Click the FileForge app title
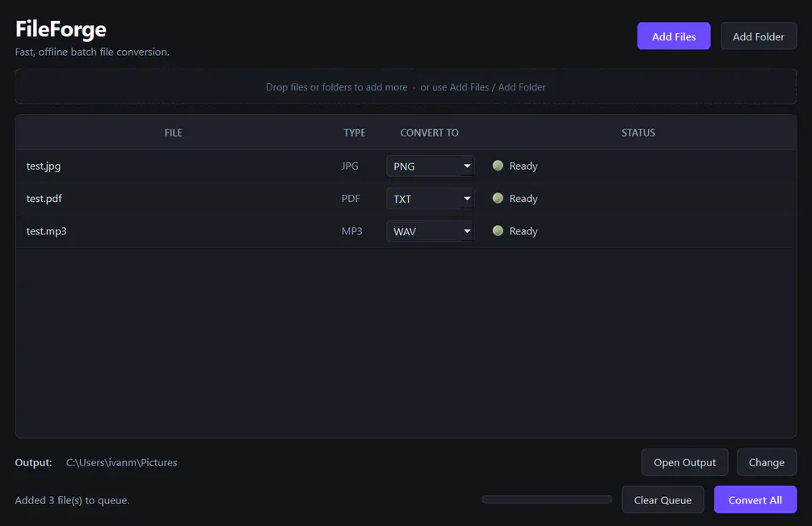 click(x=61, y=30)
